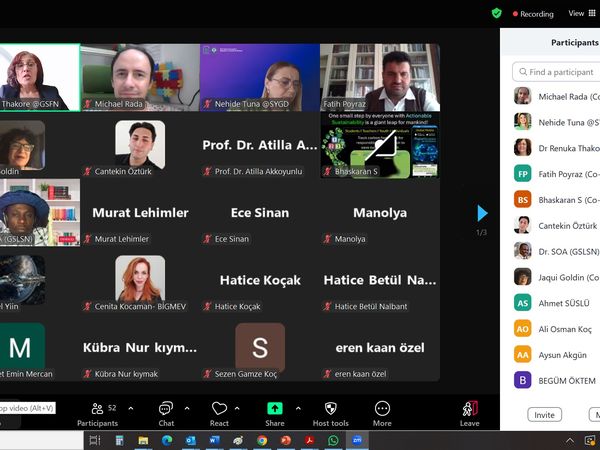Screen dimensions: 600x450
Task: Click Hatice Koçak tile
Action: pos(260,280)
